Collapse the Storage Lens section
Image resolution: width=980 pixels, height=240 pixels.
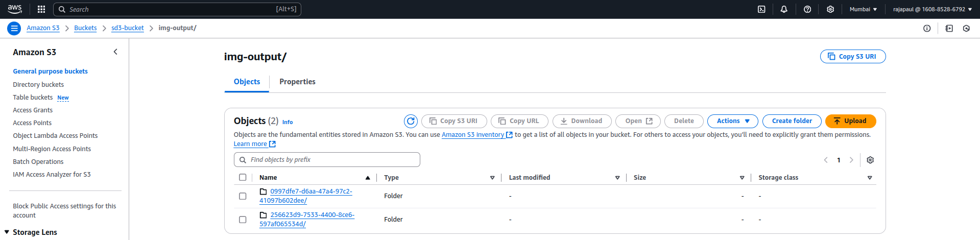(x=7, y=232)
